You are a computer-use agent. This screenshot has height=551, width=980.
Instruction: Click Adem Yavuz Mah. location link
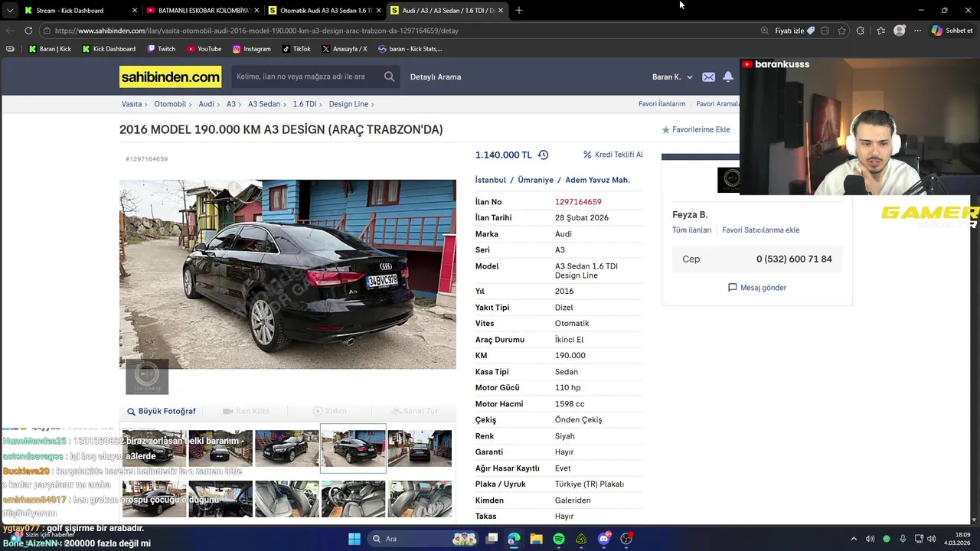(x=597, y=181)
